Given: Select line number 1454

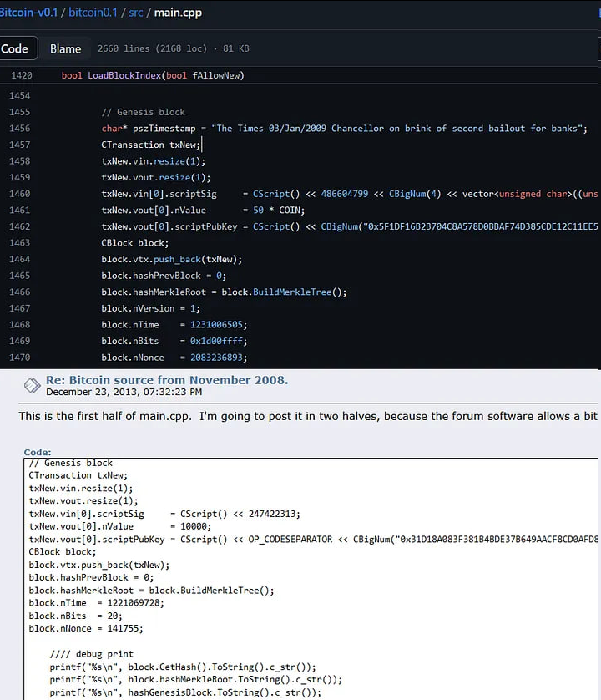Looking at the screenshot, I should coord(20,95).
